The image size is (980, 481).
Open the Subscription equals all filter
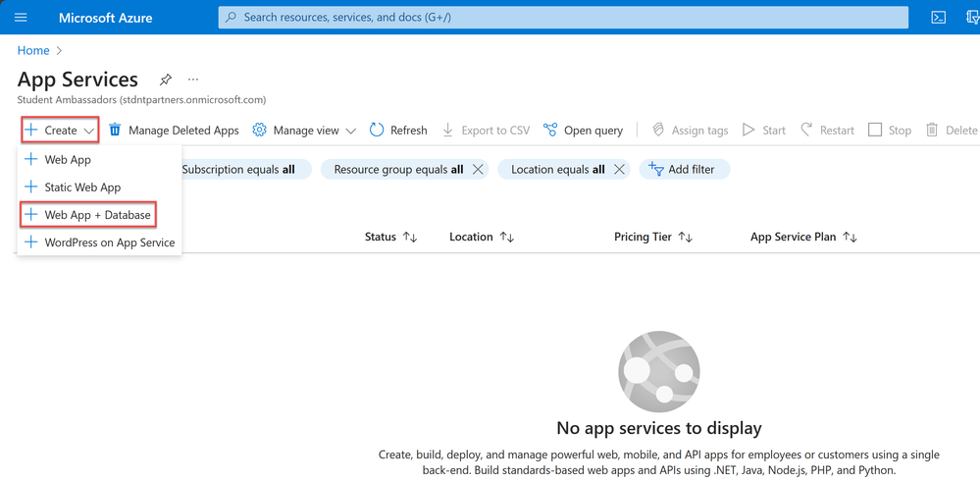(238, 170)
